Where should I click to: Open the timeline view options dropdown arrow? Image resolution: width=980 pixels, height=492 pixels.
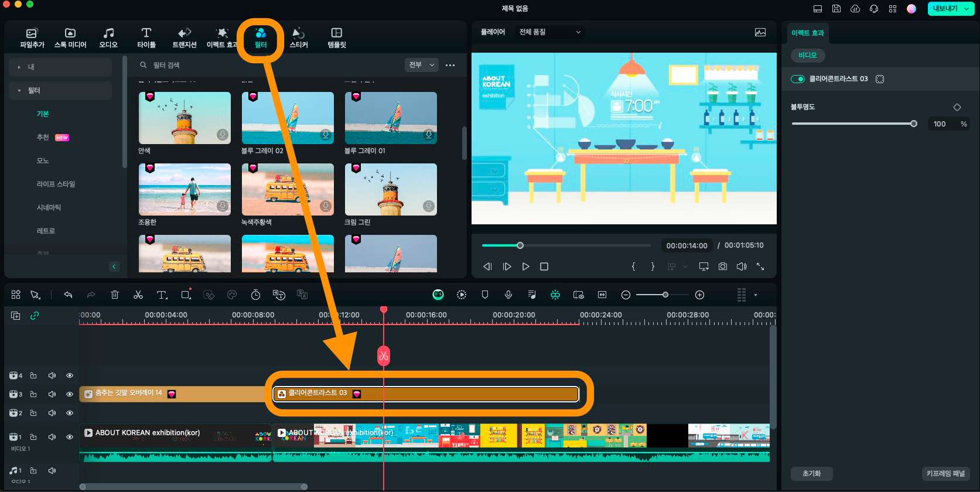[x=756, y=295]
